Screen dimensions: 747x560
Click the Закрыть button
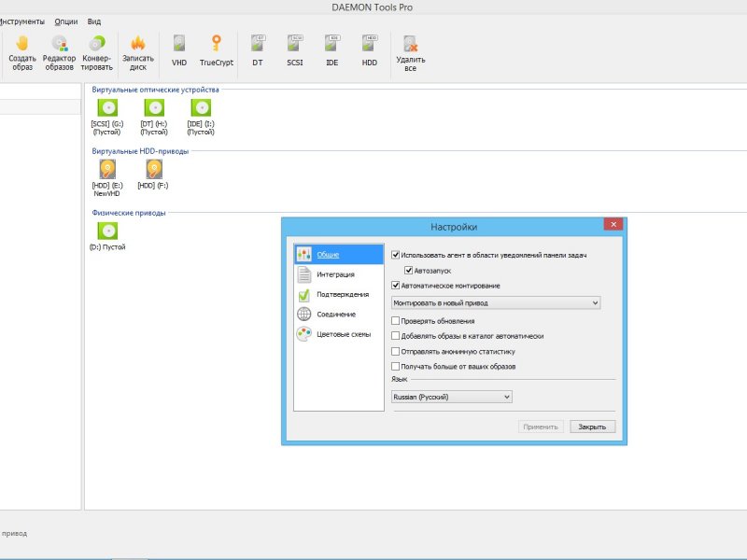[593, 427]
